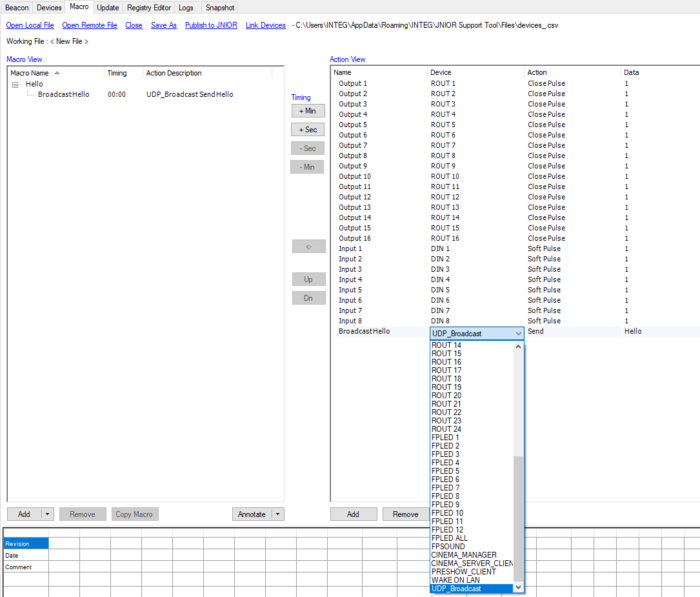Select the Output 16 action row

pos(517,238)
